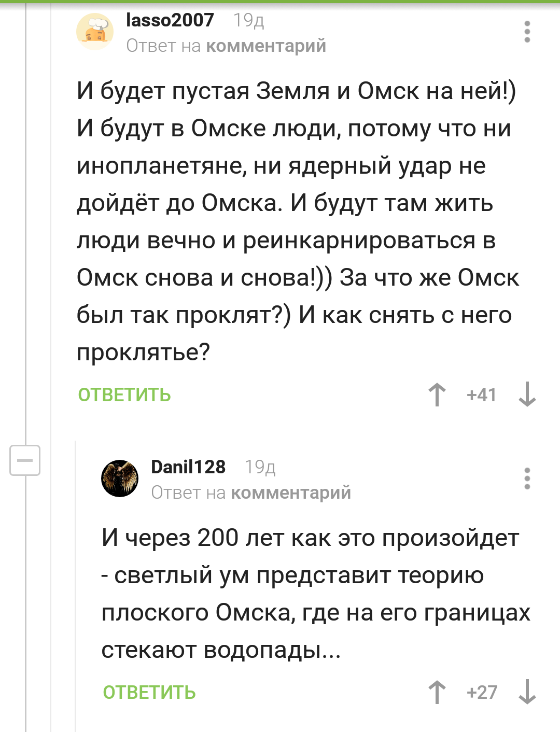Downvote lasso2007's comment with down arrow
560x732 pixels.
pos(527,395)
